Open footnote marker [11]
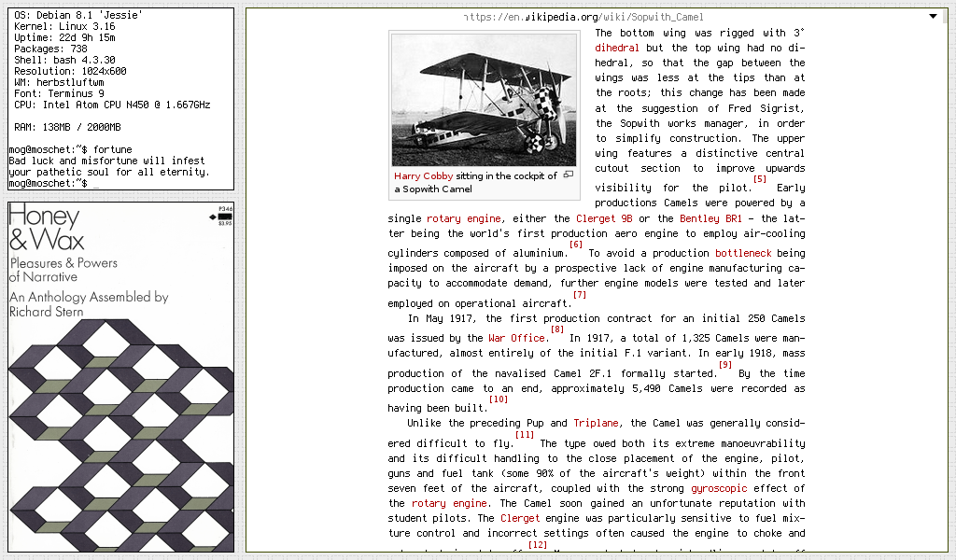This screenshot has height=560, width=956. [525, 435]
